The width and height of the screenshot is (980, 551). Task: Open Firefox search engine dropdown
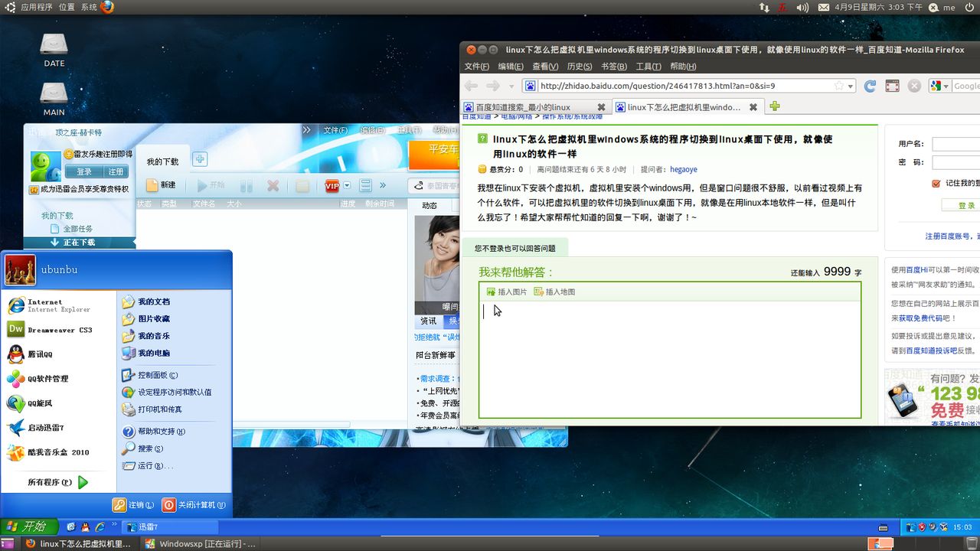pyautogui.click(x=946, y=86)
